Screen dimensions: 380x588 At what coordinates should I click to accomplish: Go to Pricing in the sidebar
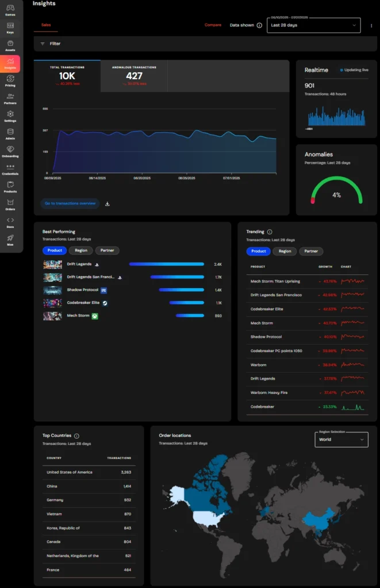[x=10, y=81]
